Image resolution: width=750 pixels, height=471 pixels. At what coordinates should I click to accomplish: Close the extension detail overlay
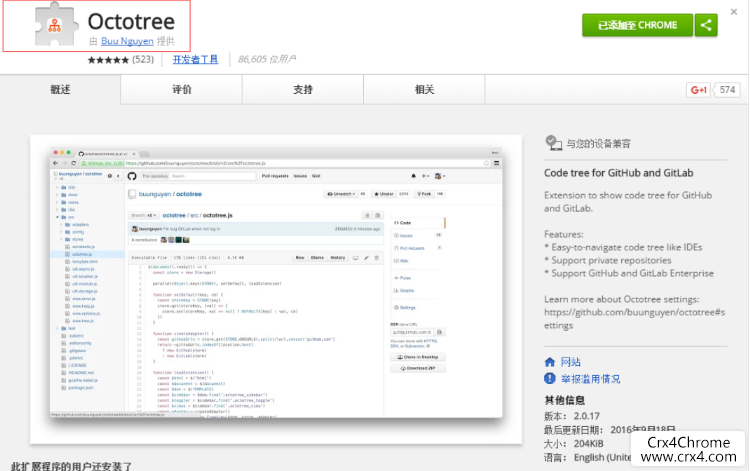734,12
